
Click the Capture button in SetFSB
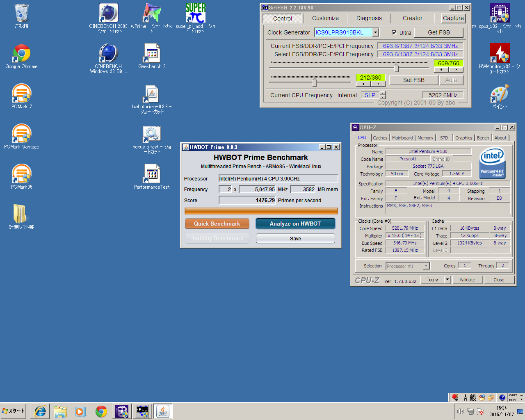453,18
